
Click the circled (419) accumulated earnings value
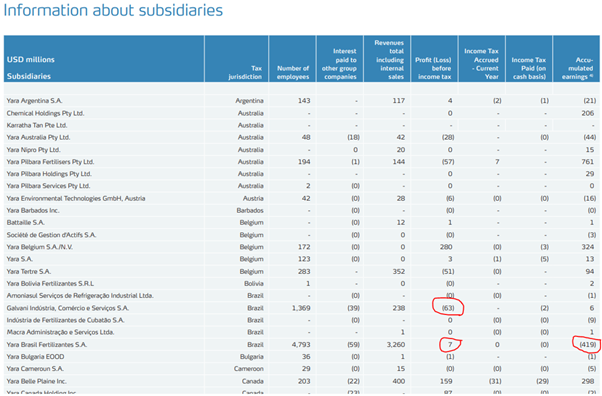click(x=587, y=345)
